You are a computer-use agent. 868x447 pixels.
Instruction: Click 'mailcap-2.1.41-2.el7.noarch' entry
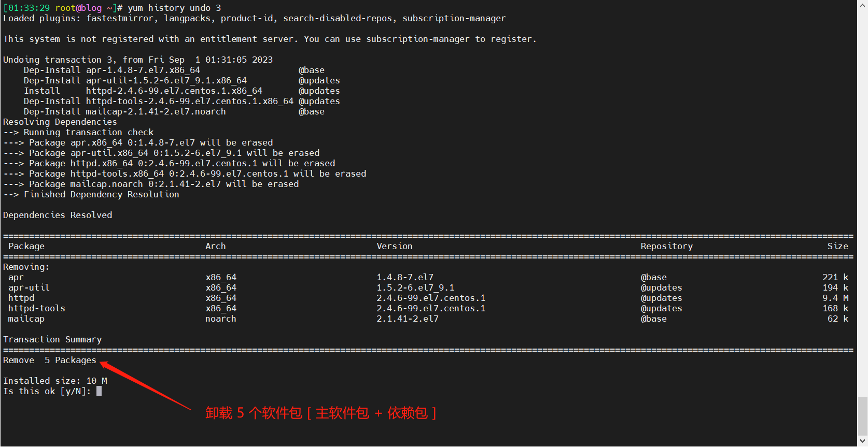(156, 111)
